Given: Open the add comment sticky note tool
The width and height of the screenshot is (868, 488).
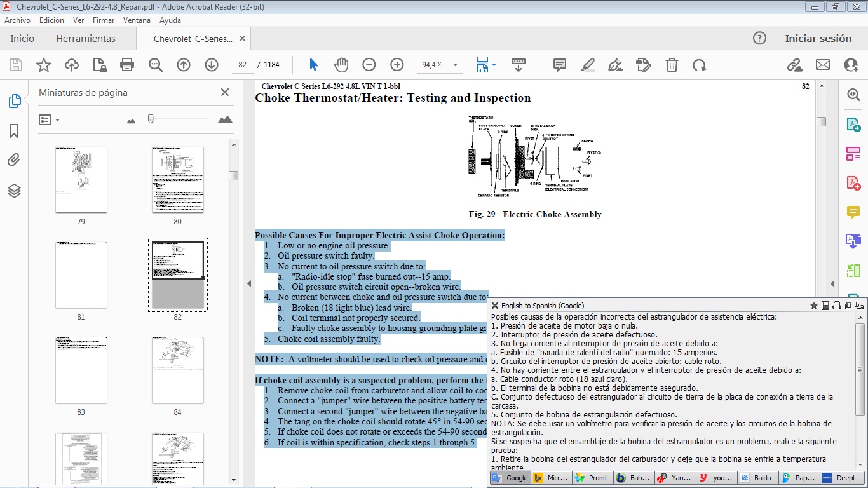Looking at the screenshot, I should (x=560, y=65).
